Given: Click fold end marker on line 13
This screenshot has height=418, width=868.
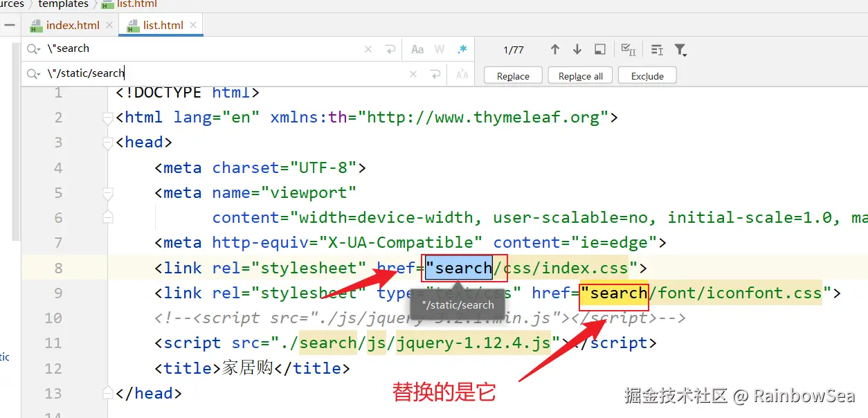Looking at the screenshot, I should (107, 393).
